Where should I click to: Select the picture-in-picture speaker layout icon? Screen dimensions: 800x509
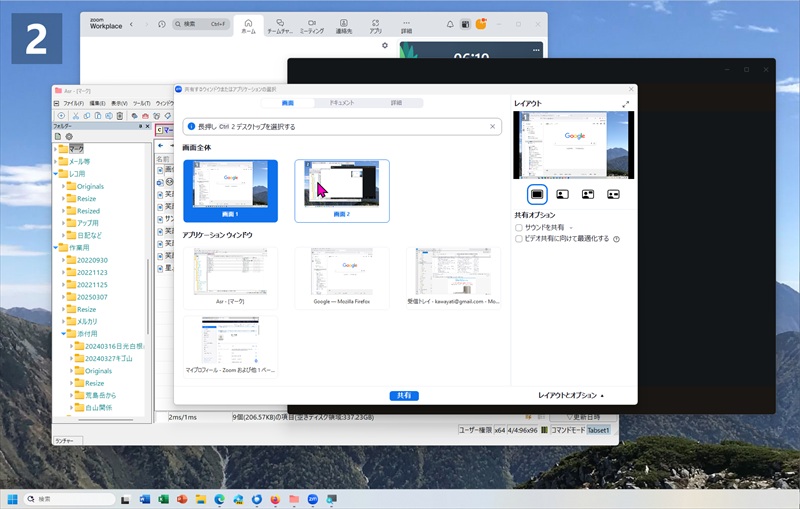(588, 194)
